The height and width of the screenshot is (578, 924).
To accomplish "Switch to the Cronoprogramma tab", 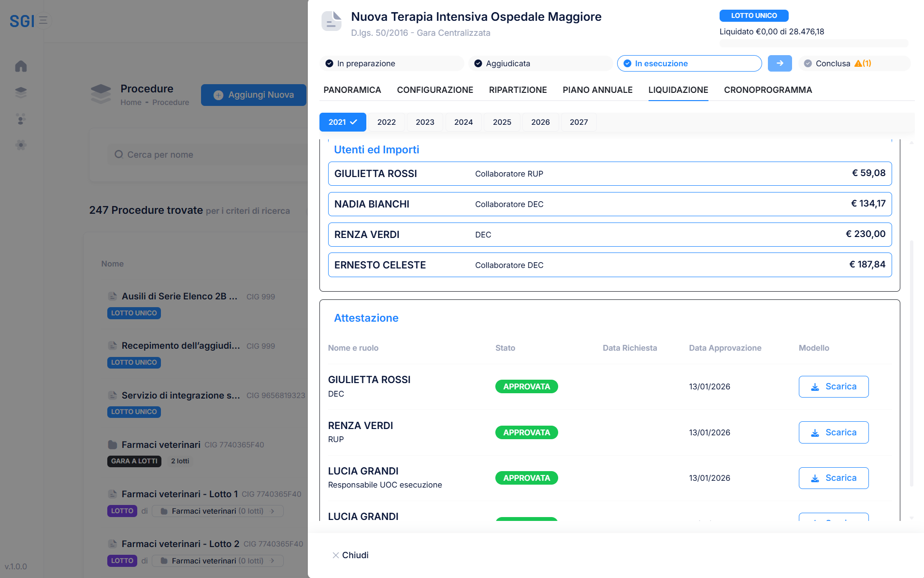I will 767,90.
